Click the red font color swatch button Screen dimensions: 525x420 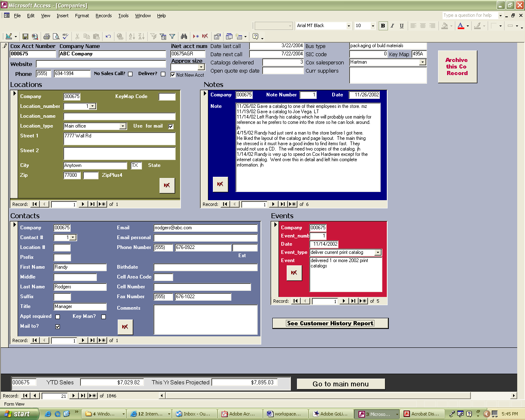point(461,26)
